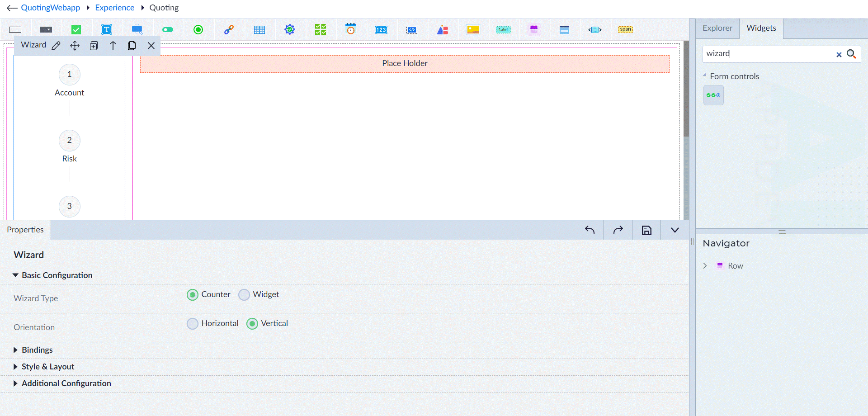Viewport: 868px width, 416px height.
Task: Pick the table grid widget icon
Action: [x=259, y=30]
